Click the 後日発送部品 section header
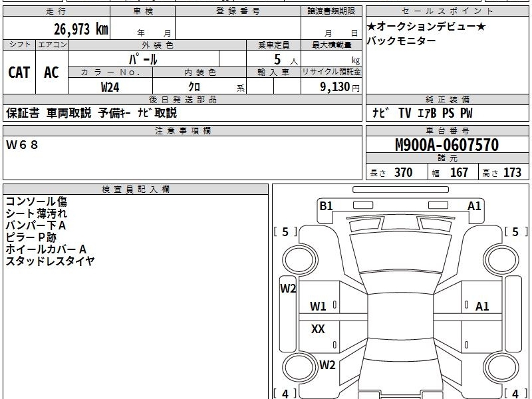532x399 pixels. pyautogui.click(x=182, y=99)
